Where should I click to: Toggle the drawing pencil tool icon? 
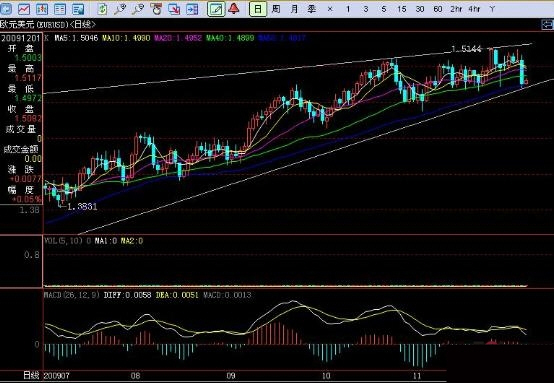216,9
